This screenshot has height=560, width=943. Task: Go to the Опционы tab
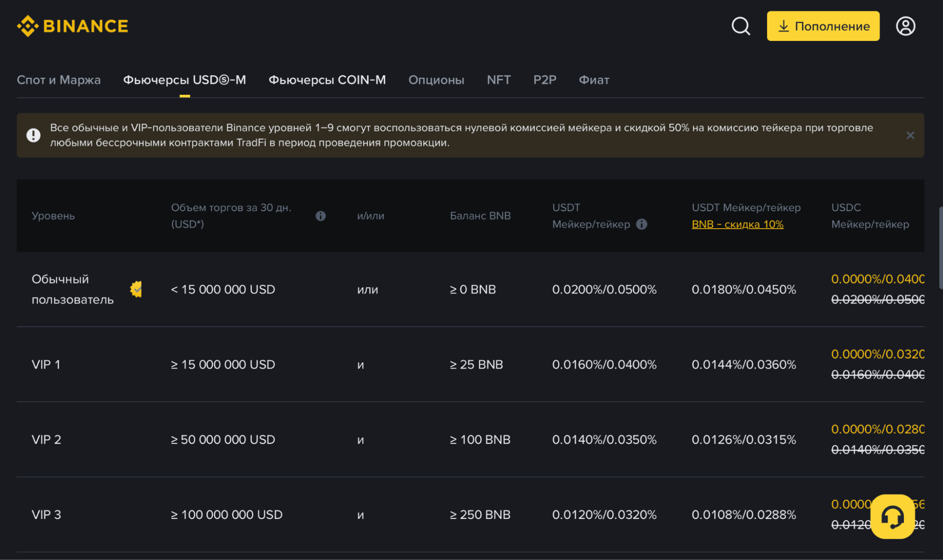click(x=436, y=80)
